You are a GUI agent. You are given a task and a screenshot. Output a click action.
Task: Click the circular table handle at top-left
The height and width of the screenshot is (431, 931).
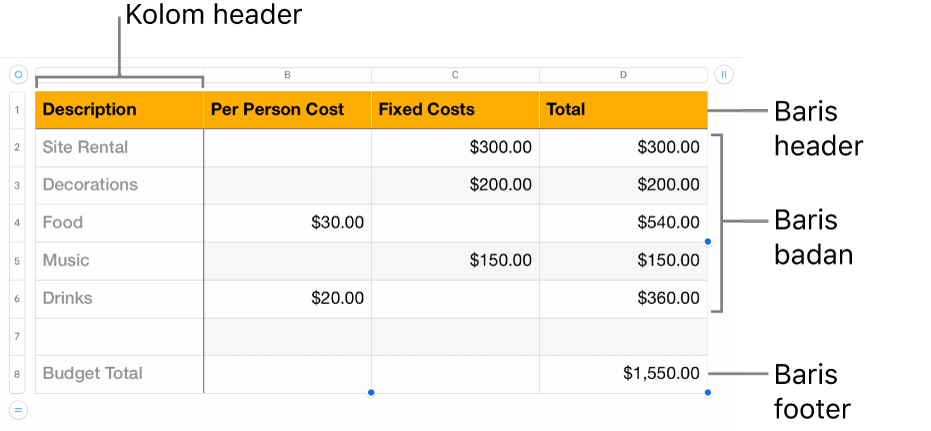tap(18, 74)
